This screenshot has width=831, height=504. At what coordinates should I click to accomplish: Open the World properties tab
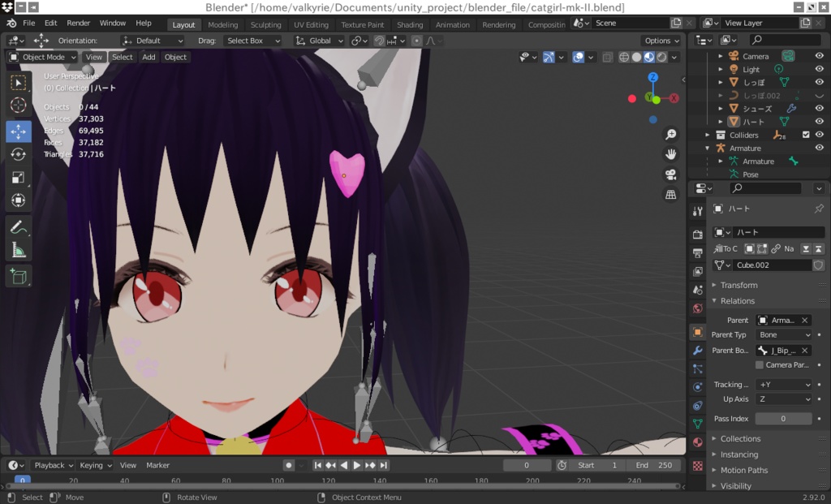(x=697, y=308)
